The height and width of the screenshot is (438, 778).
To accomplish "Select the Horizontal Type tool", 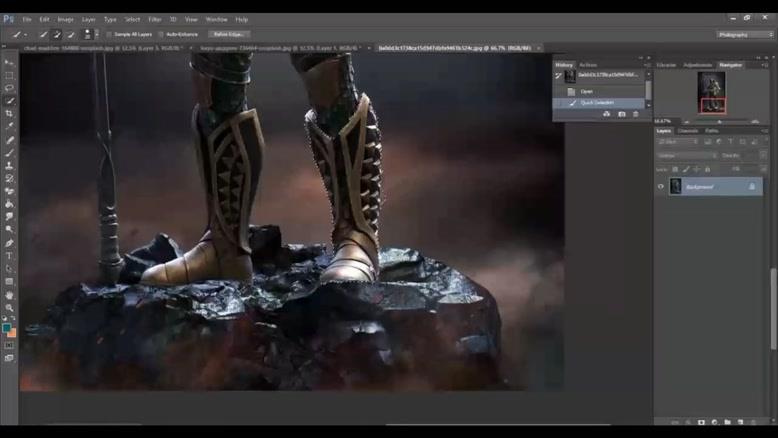I will click(x=9, y=256).
